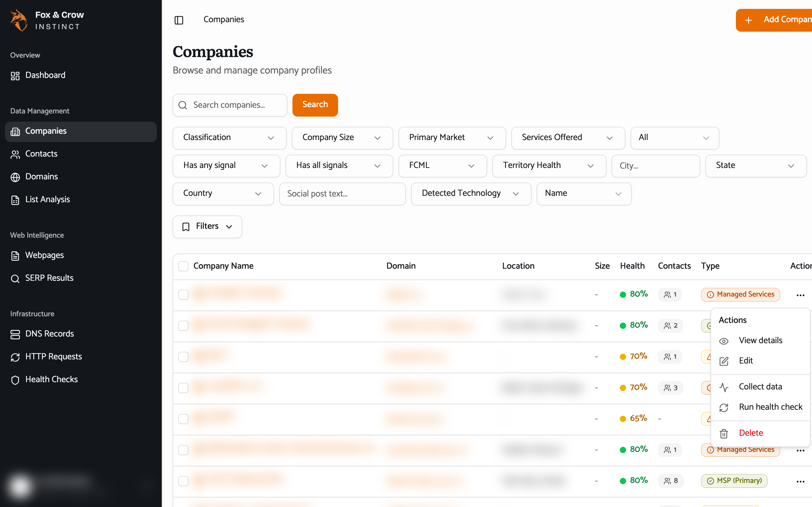Toggle the sidebar panel icon
Screen dimensions: 812x507
(179, 20)
